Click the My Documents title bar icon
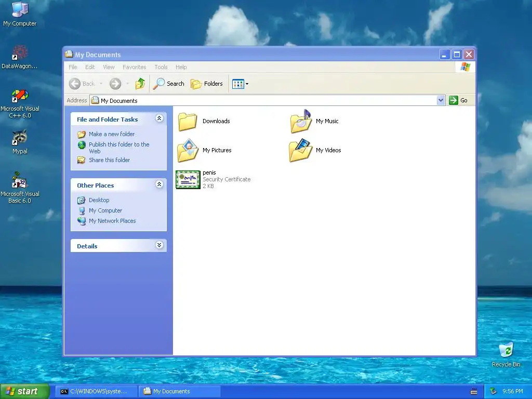The image size is (532, 399). (69, 54)
